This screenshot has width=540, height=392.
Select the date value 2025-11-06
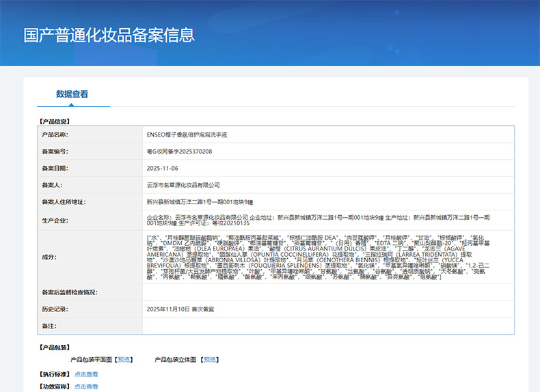point(163,168)
